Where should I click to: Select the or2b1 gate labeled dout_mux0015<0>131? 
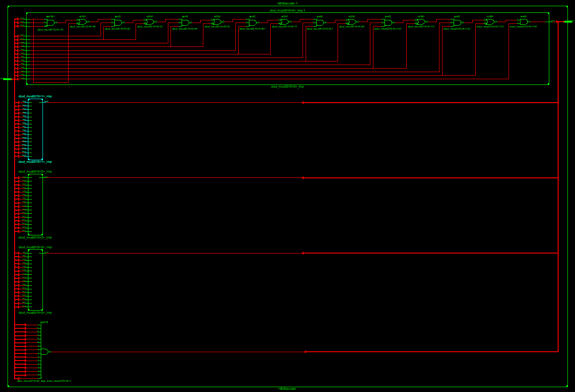point(490,22)
